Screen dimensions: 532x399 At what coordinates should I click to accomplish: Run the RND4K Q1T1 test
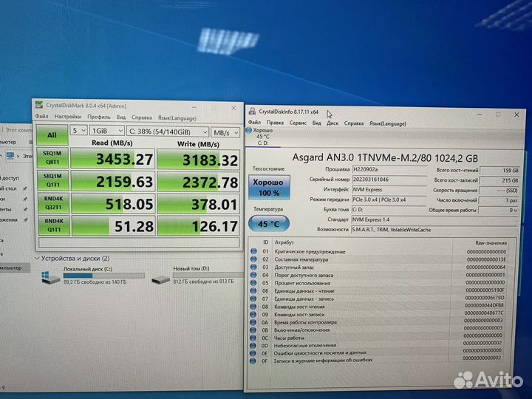[54, 225]
